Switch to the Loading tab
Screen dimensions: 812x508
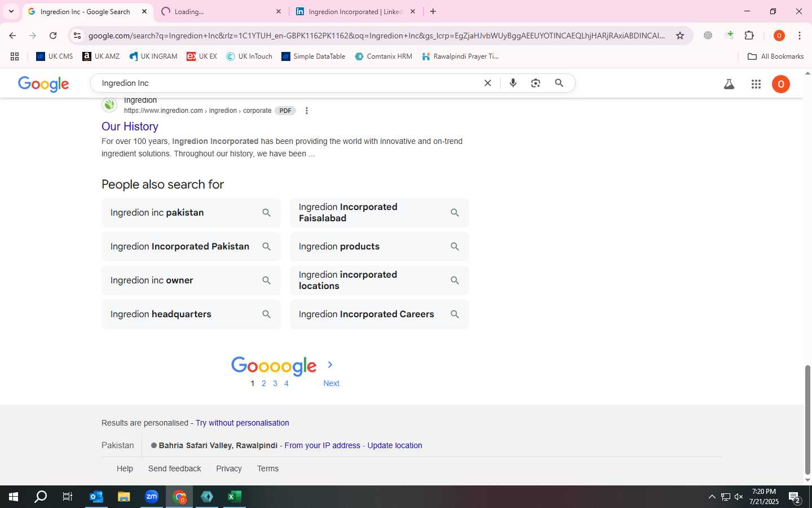click(221, 11)
